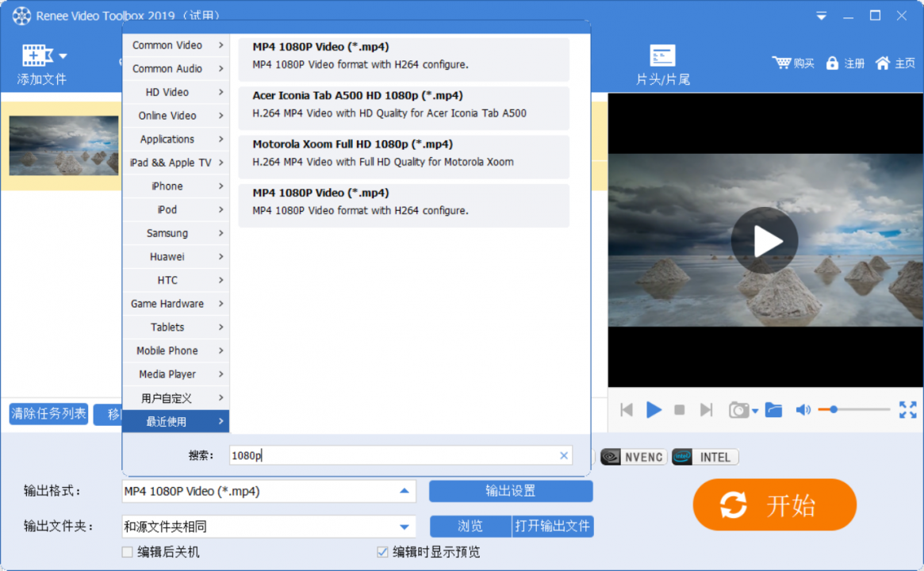The image size is (924, 571).
Task: Start conversion with 开始 button
Action: [774, 505]
